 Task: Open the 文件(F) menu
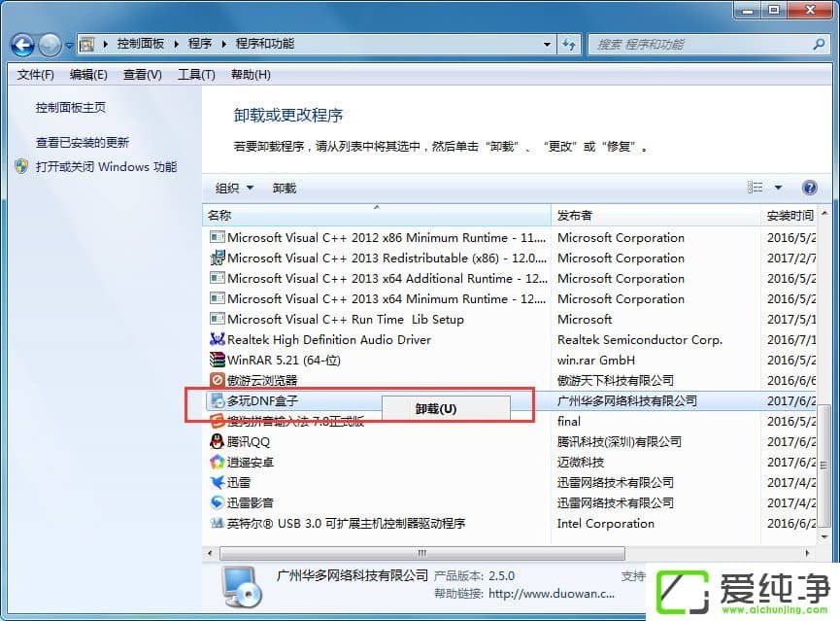tap(35, 75)
